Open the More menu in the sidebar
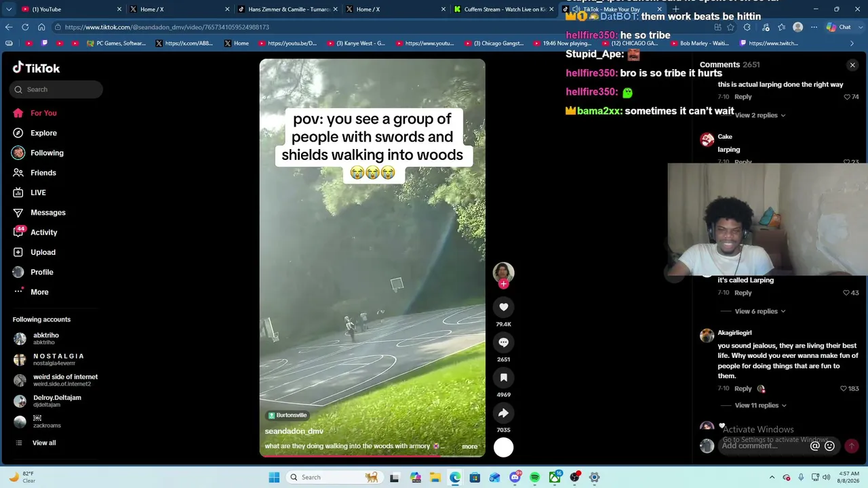 coord(39,292)
